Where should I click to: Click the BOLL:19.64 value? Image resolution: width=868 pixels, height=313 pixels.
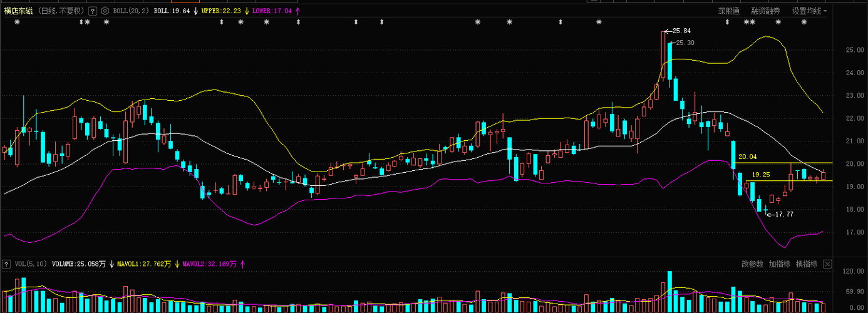click(172, 11)
